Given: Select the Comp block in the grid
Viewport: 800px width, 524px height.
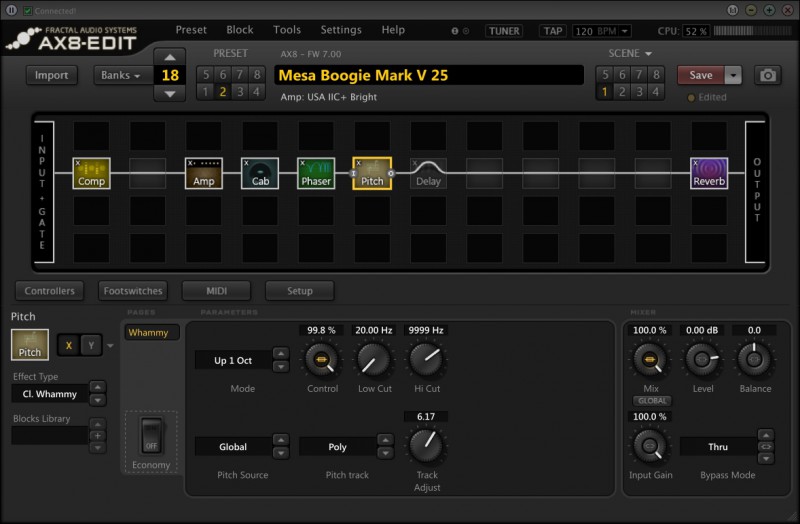Looking at the screenshot, I should 91,173.
